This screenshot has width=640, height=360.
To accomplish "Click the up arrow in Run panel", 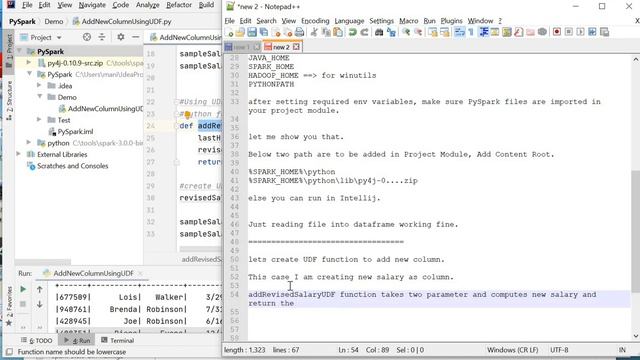I will pos(40,289).
